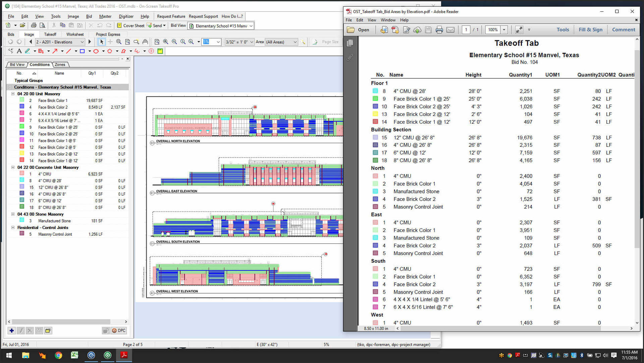Viewport: 644px width, 363px height.
Task: Open the Digitizer menu
Action: [126, 16]
